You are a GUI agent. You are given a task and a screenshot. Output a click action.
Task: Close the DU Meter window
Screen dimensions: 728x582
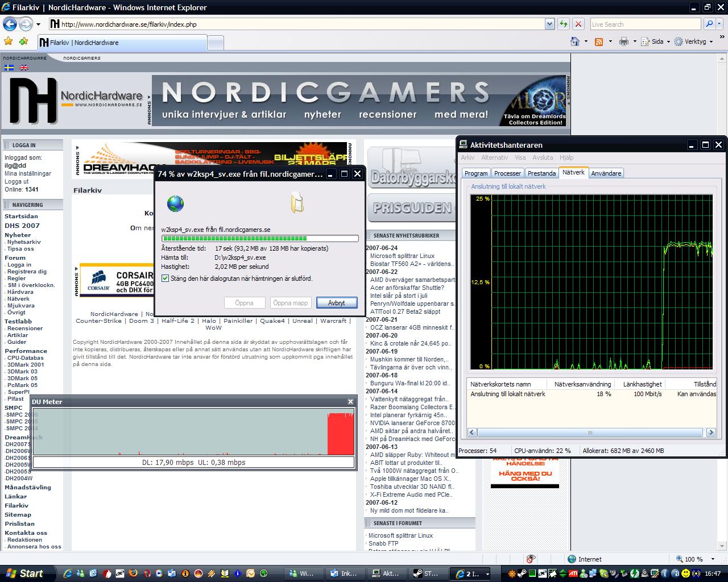point(350,401)
